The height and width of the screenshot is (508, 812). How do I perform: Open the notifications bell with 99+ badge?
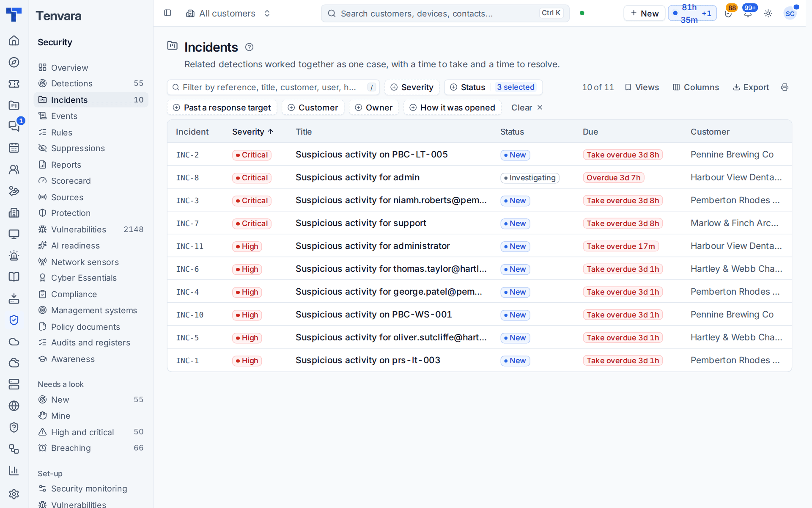pyautogui.click(x=748, y=14)
